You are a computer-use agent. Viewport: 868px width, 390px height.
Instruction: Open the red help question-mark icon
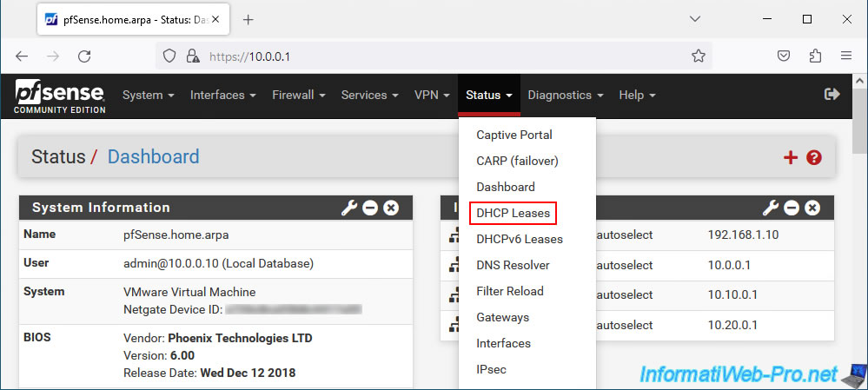814,158
